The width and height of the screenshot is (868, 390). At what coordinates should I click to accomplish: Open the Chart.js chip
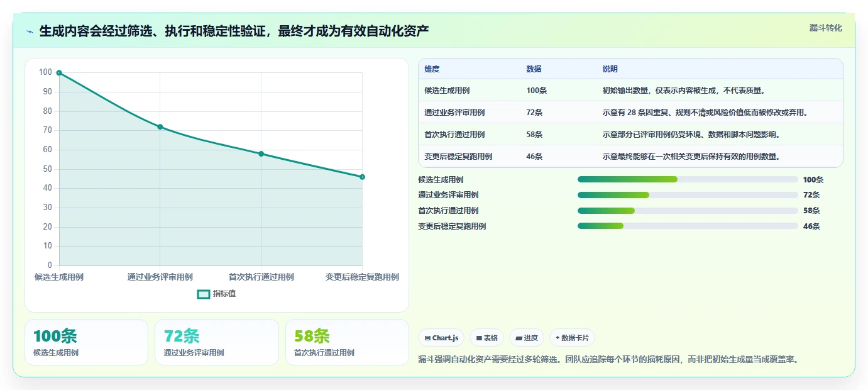click(441, 338)
